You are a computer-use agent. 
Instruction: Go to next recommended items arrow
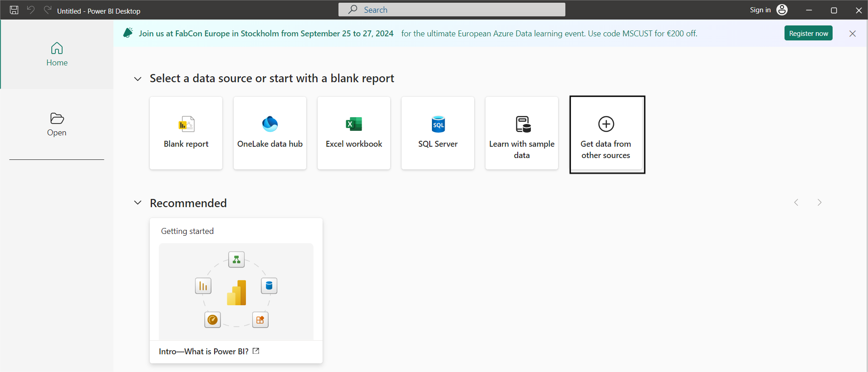pos(819,203)
